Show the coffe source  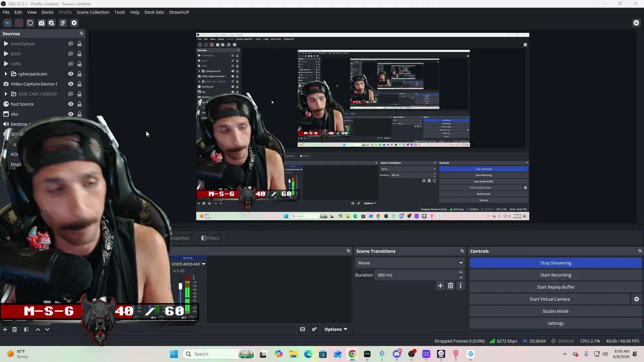70,64
